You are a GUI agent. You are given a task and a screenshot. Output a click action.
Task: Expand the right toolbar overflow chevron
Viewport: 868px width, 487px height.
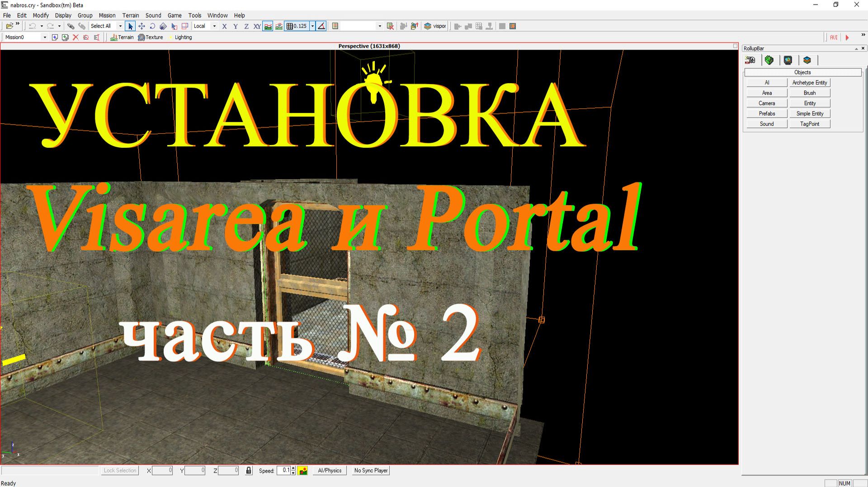863,35
